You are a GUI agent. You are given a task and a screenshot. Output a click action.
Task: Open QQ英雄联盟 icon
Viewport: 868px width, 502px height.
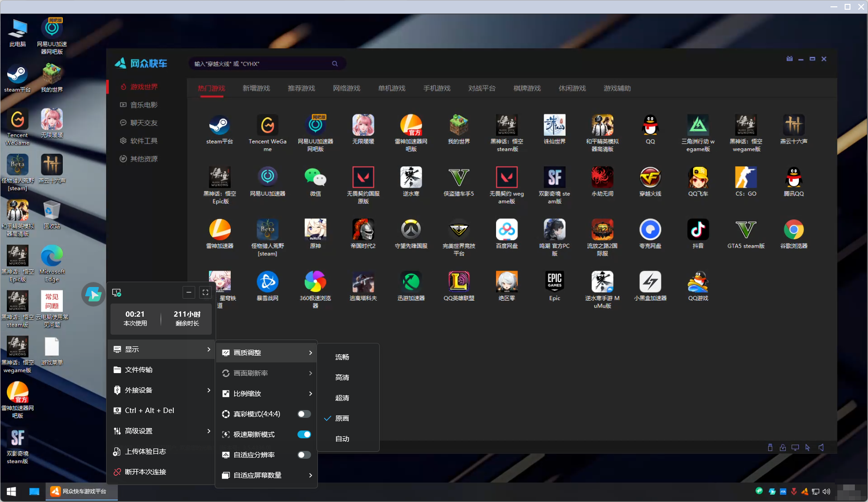pyautogui.click(x=459, y=286)
